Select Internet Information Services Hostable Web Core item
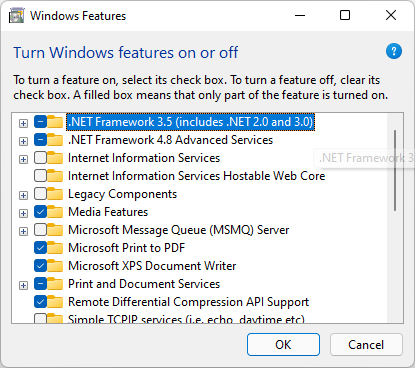Viewport: 415px width, 368px height. pyautogui.click(x=196, y=176)
